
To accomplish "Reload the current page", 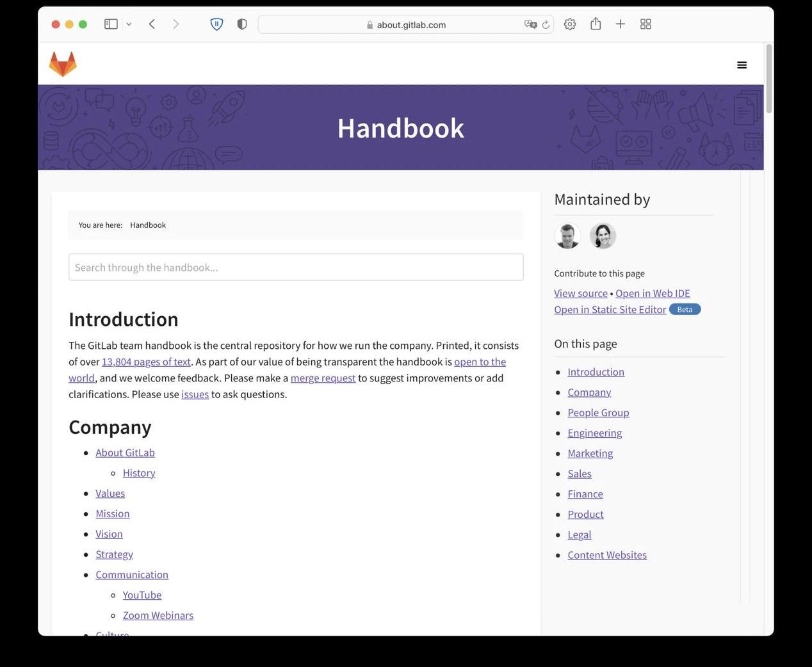I will 546,24.
